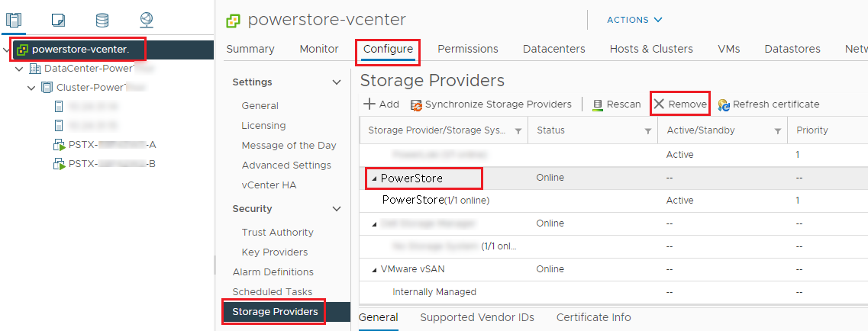Collapse the VMware vSAN provider row

click(x=374, y=269)
